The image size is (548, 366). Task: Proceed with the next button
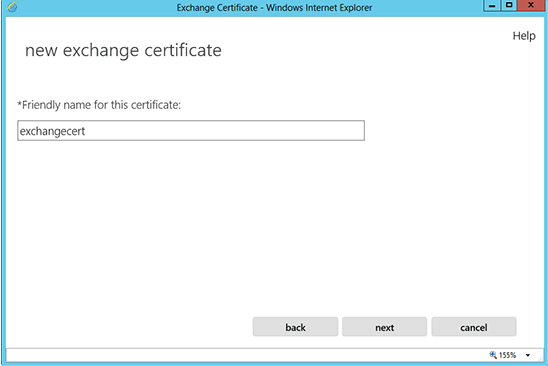pos(384,327)
